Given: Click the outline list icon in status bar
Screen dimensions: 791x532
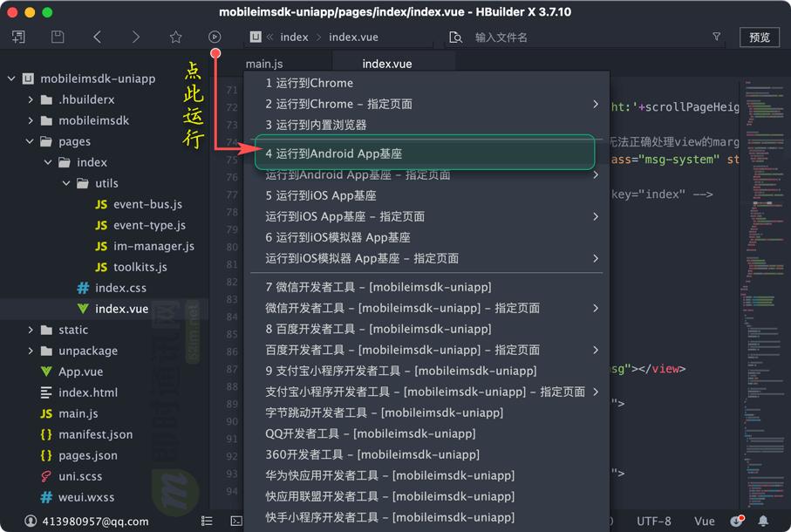Looking at the screenshot, I should point(208,522).
